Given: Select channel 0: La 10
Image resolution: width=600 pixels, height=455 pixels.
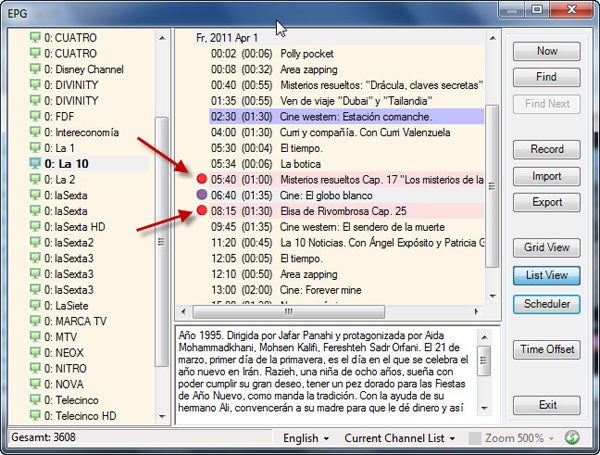Looking at the screenshot, I should click(66, 164).
